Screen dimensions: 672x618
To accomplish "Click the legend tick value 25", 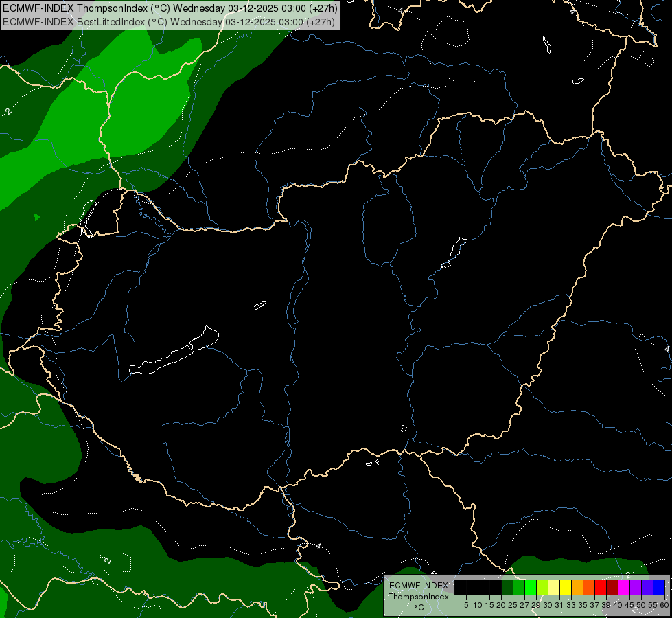I will click(513, 605).
